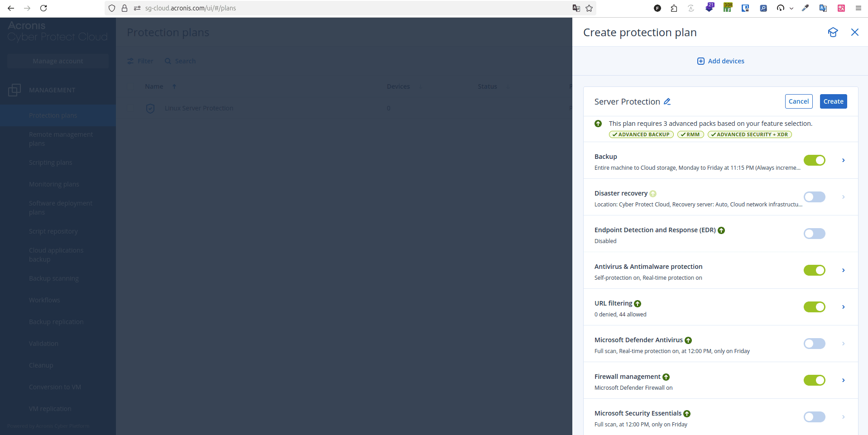This screenshot has width=868, height=435.
Task: Expand the Firewall management section
Action: coord(843,380)
